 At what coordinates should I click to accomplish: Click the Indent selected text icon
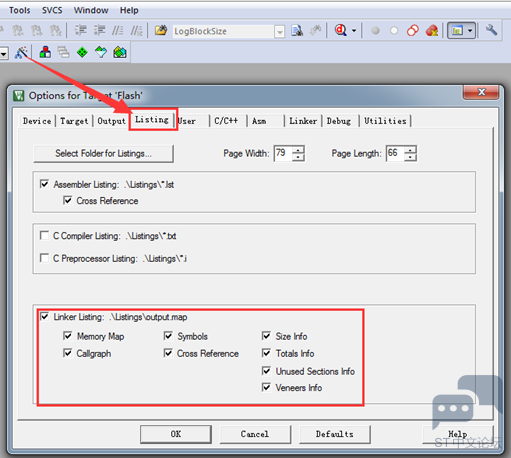coord(80,31)
